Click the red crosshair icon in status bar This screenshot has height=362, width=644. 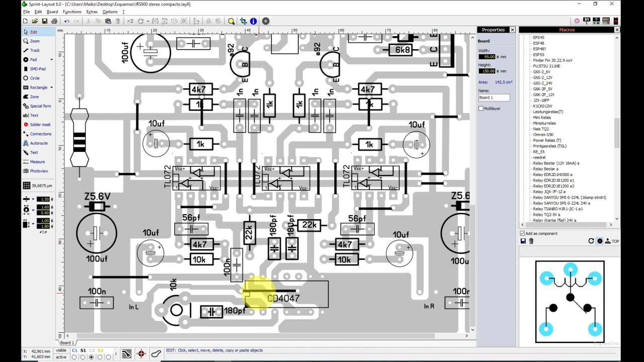click(x=141, y=353)
